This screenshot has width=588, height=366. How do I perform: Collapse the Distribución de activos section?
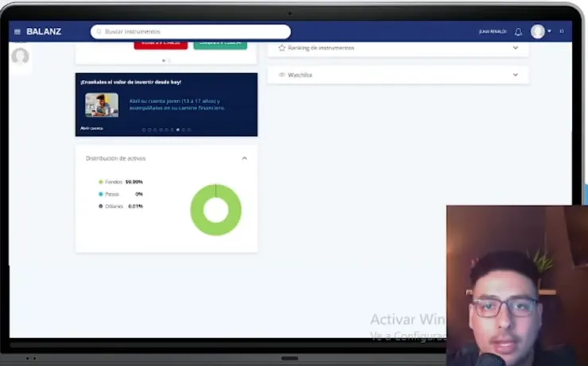coord(245,158)
